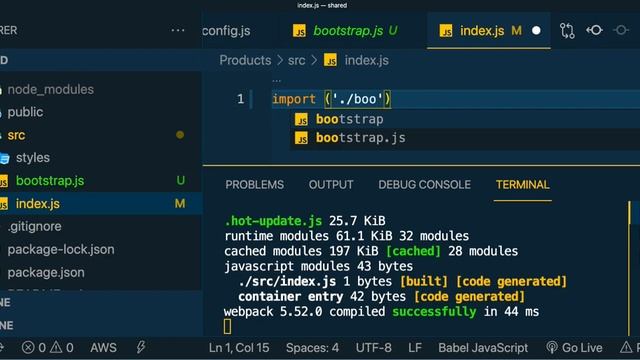
Task: Click the JS icon on bootstrap.js tab
Action: coord(299,31)
